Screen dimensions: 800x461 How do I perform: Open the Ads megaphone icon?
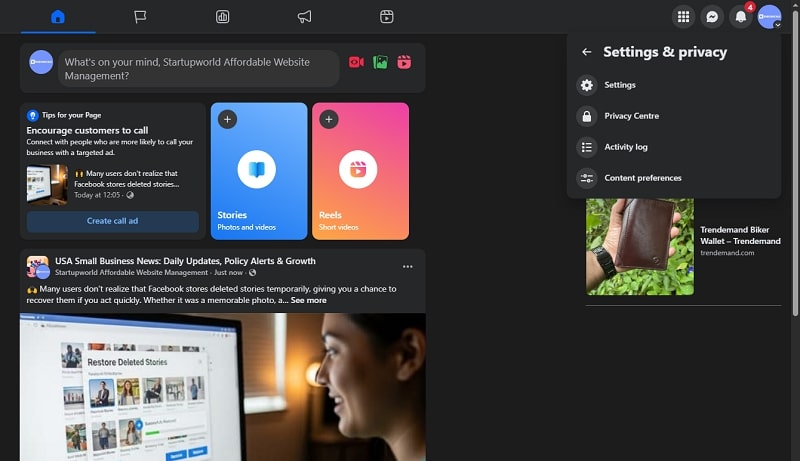pos(305,16)
